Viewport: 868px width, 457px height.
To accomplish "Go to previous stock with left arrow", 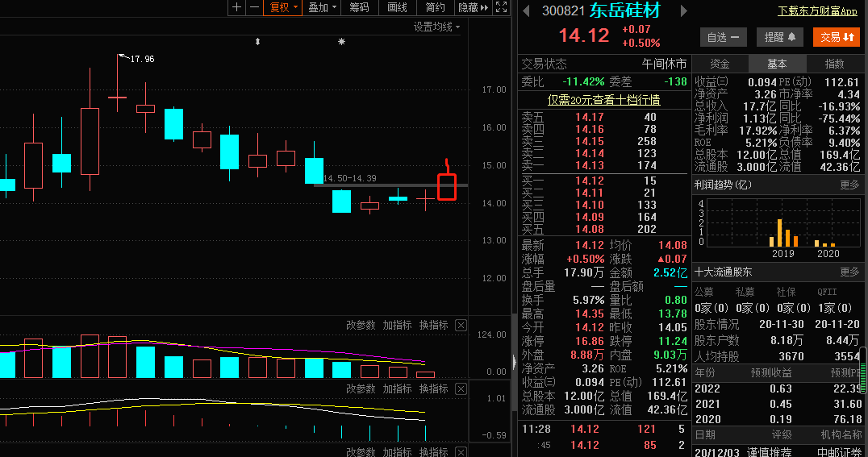I will tap(527, 11).
